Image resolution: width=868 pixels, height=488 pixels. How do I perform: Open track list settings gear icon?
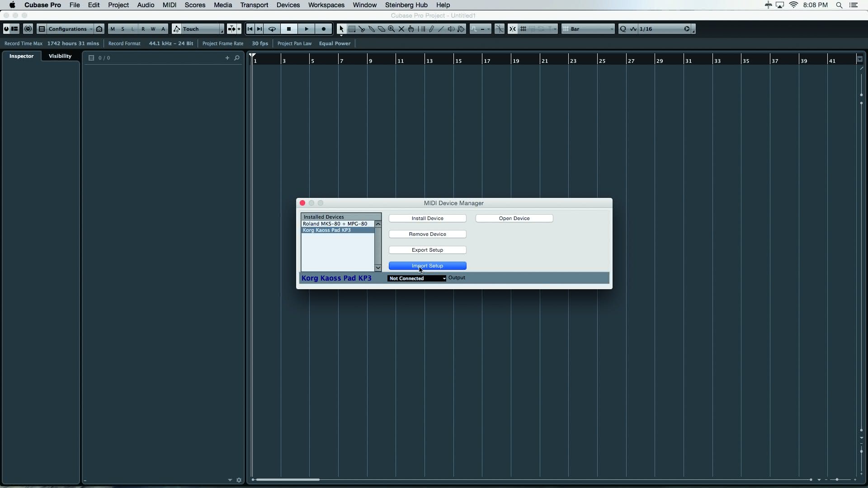(239, 480)
